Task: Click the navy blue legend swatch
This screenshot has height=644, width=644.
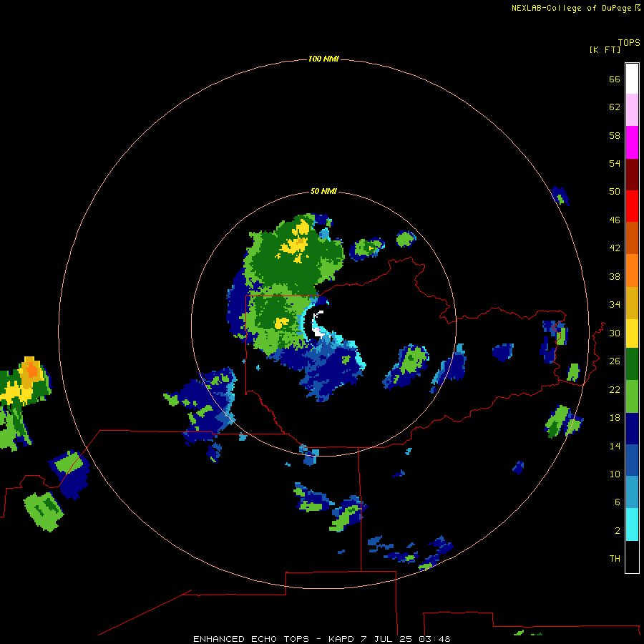Action: point(632,429)
